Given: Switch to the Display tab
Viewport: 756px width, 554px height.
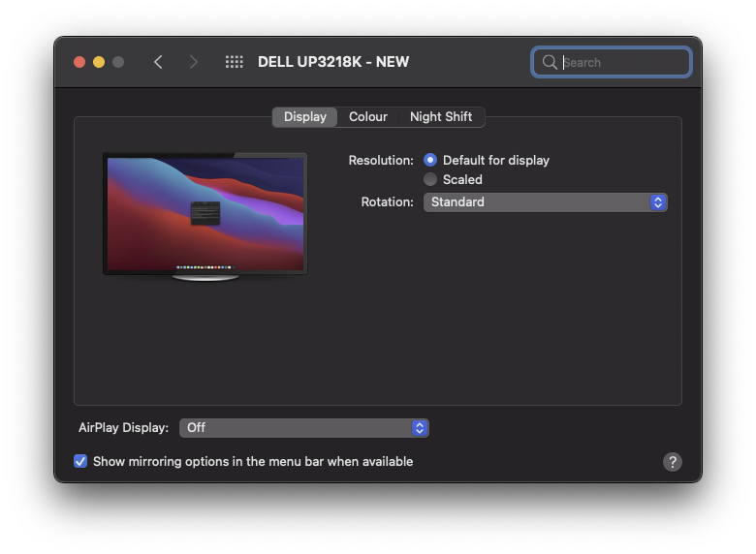Looking at the screenshot, I should (304, 117).
